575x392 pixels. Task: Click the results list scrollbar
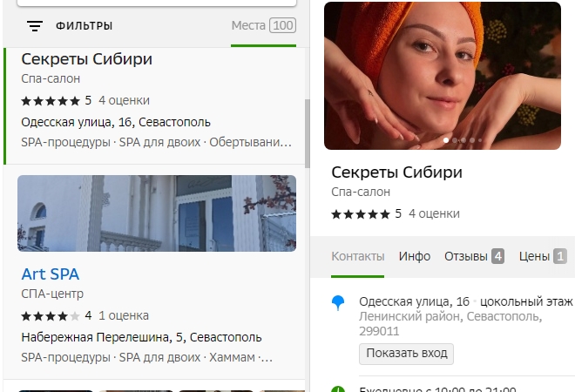pos(306,131)
